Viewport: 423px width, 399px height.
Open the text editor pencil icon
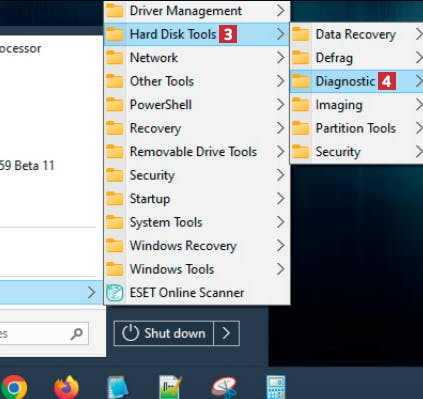[x=170, y=388]
